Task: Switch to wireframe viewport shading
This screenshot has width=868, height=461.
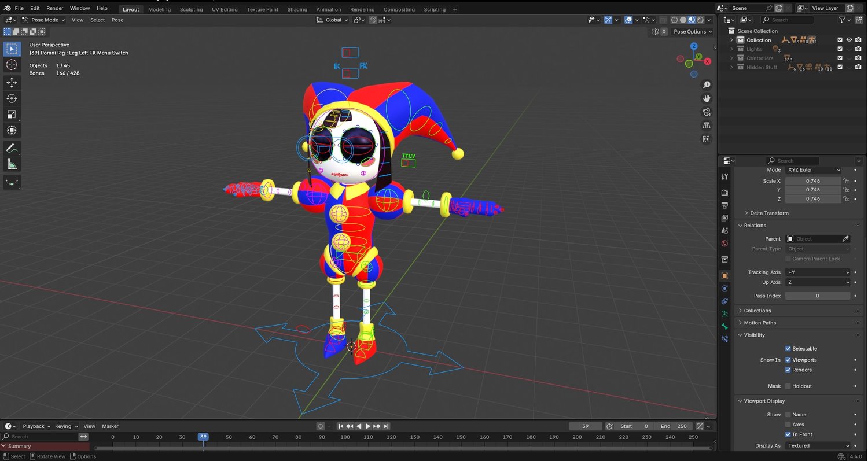Action: 675,20
